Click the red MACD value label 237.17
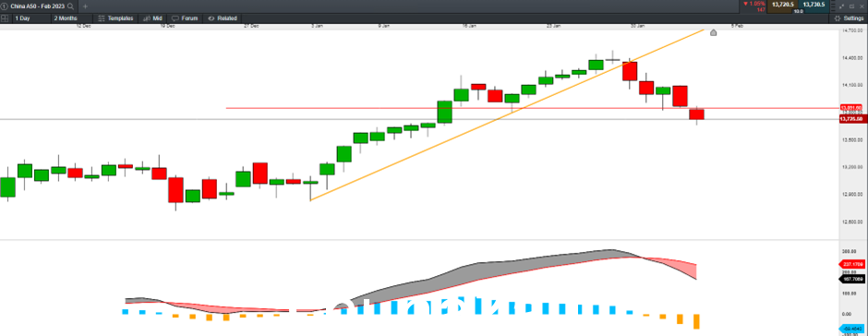Screen dimensions: 868x336 [853, 264]
